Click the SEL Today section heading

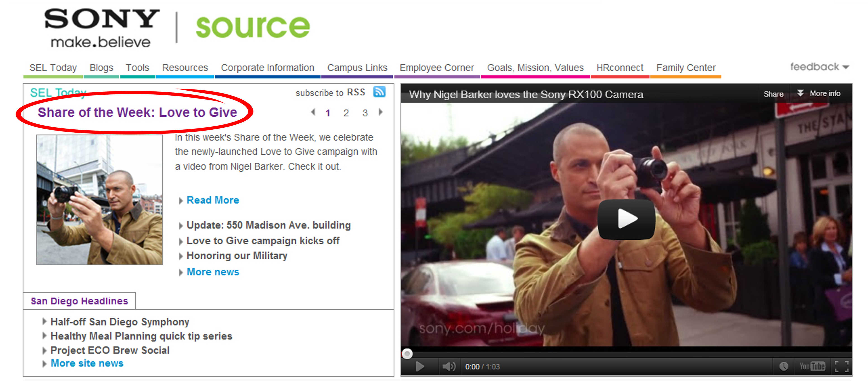coord(58,93)
